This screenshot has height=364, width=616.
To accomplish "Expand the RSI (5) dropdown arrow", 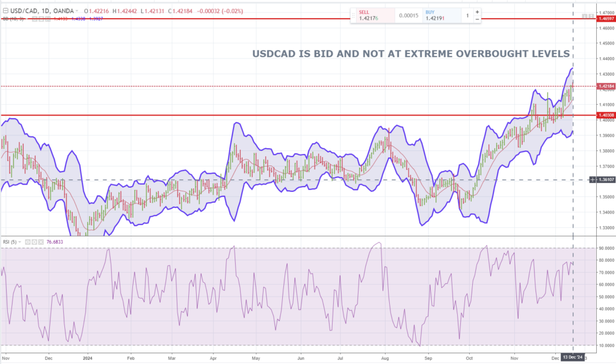I will 20,242.
